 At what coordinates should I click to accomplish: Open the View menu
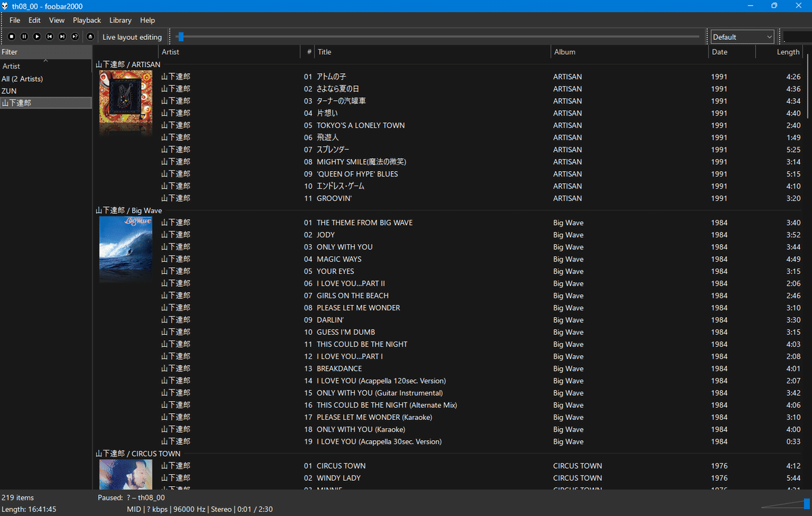click(57, 20)
